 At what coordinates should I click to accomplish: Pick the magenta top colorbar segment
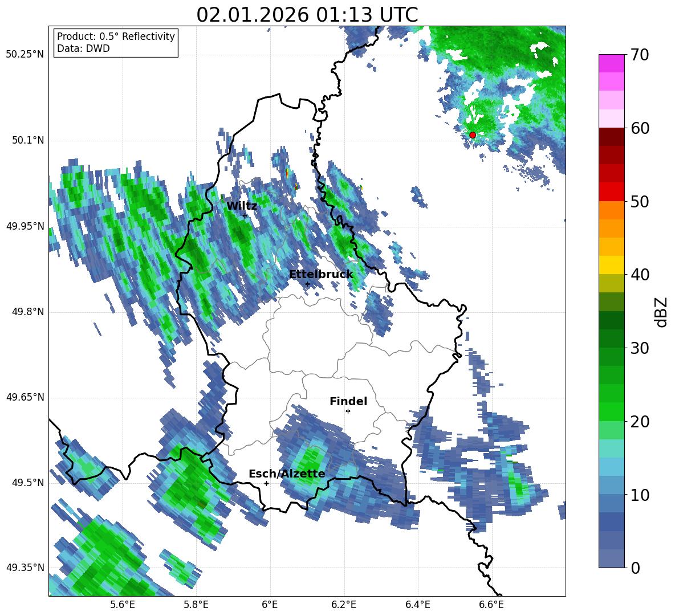(x=611, y=64)
